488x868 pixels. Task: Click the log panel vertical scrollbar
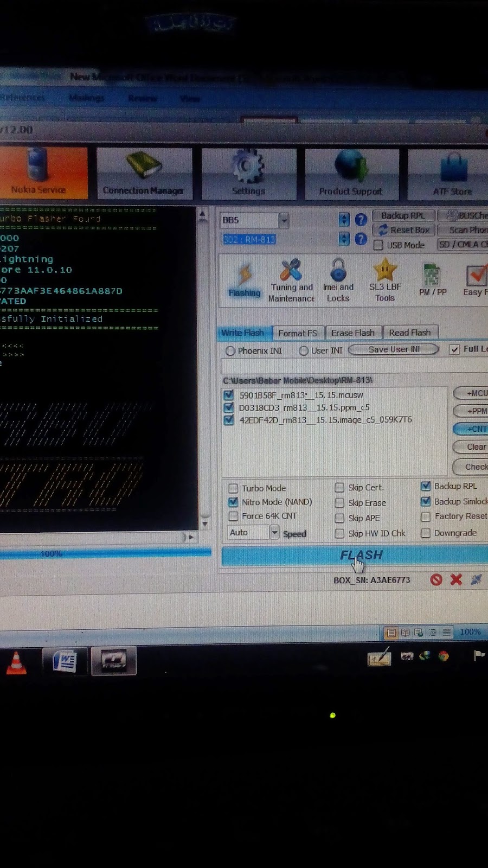coord(204,369)
